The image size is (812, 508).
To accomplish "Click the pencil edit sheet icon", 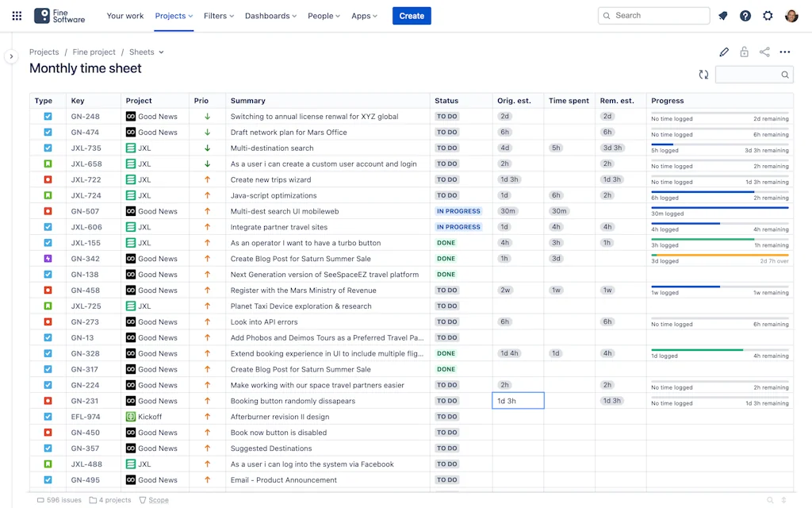I will coord(723,52).
